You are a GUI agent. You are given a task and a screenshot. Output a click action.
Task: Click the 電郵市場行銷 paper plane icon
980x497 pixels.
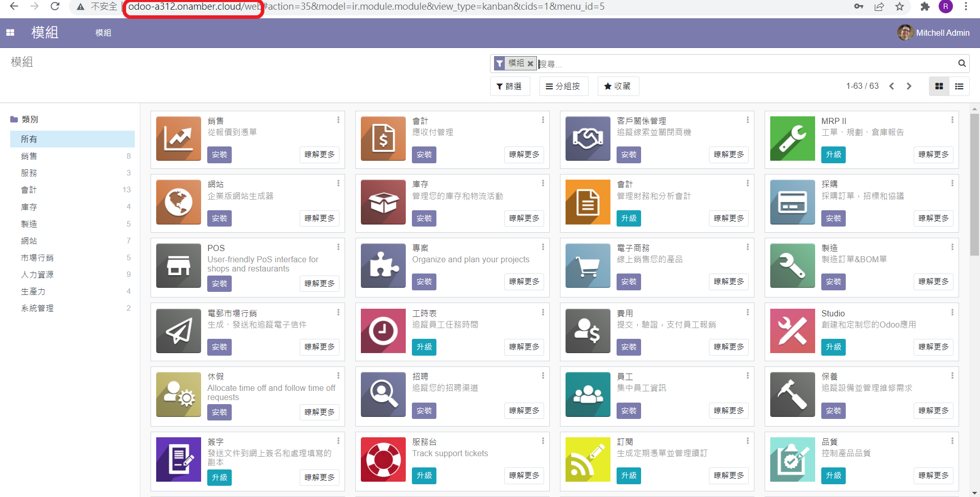(x=178, y=331)
